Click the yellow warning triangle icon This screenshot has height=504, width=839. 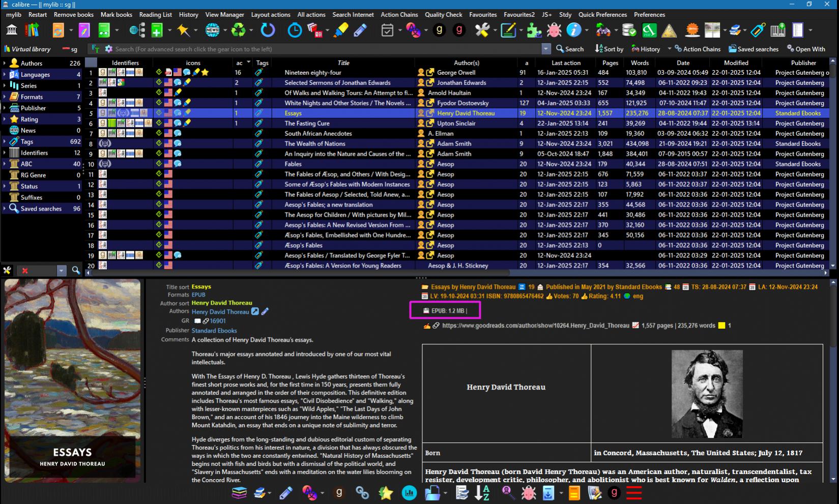coord(669,31)
